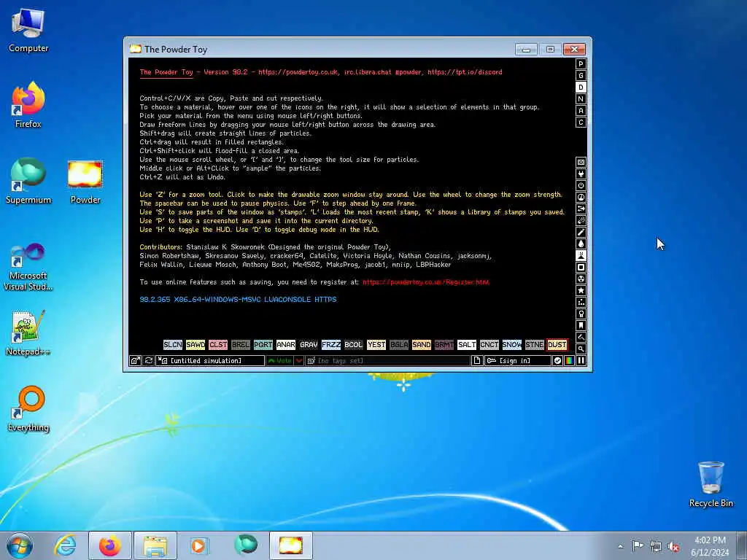Select the FRZZ element
The width and height of the screenshot is (747, 560).
[x=331, y=345]
